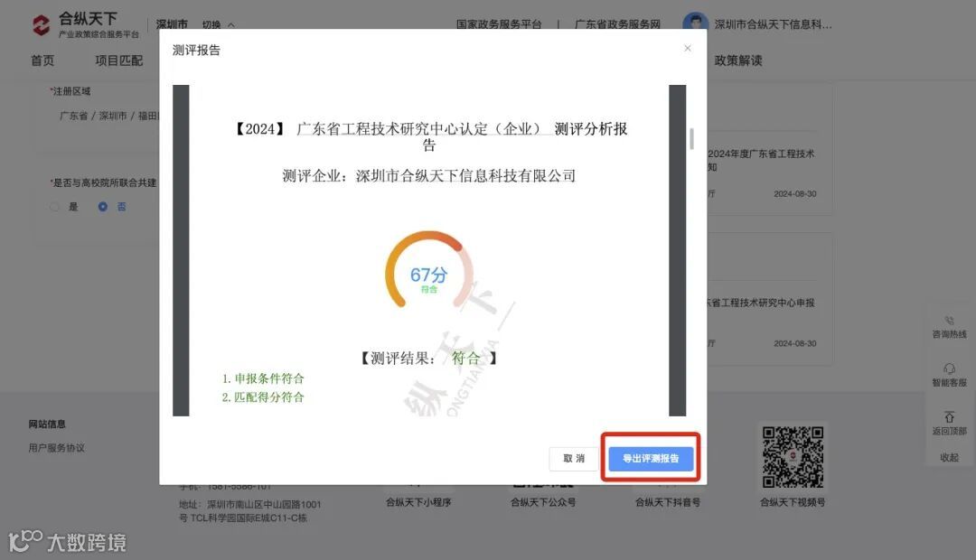Click the 1. 申报条件符合 result line
Viewport: 976px width, 560px height.
tap(263, 378)
